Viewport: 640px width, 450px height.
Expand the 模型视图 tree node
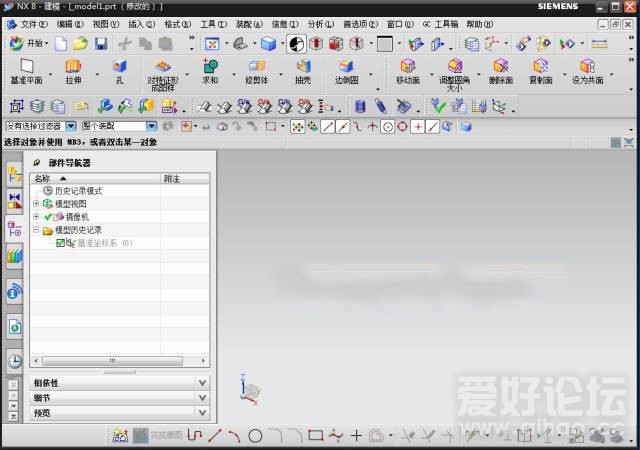click(x=36, y=204)
